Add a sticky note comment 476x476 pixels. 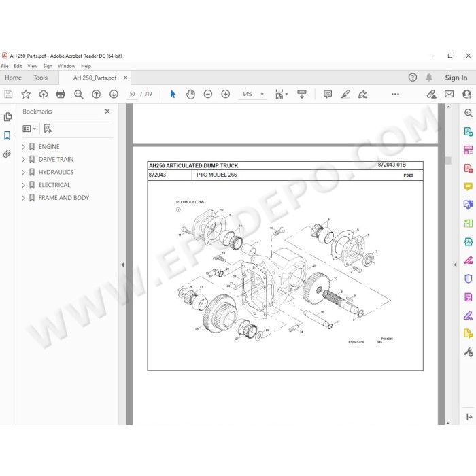[328, 94]
